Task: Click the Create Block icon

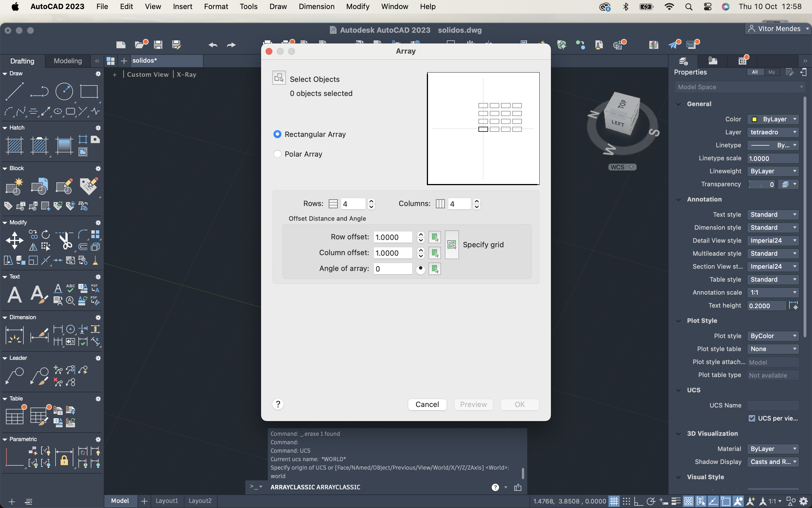Action: pyautogui.click(x=14, y=186)
